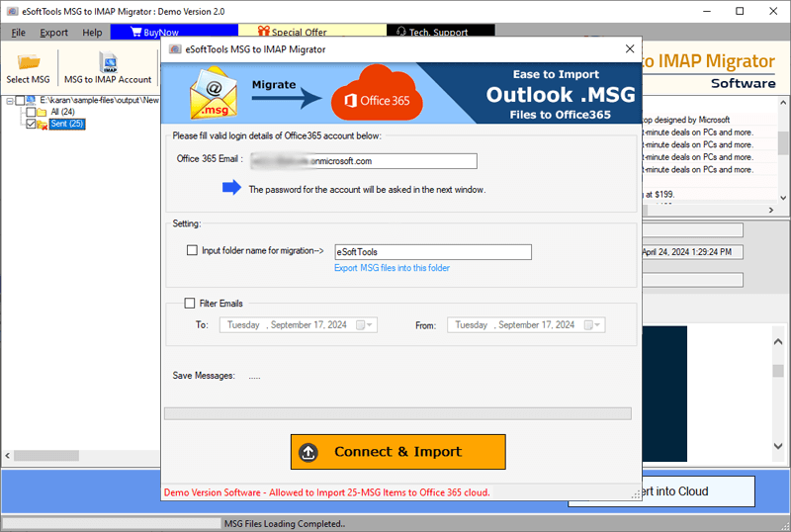The height and width of the screenshot is (532, 791).
Task: Click the import progress bar in dialog
Action: point(397,414)
